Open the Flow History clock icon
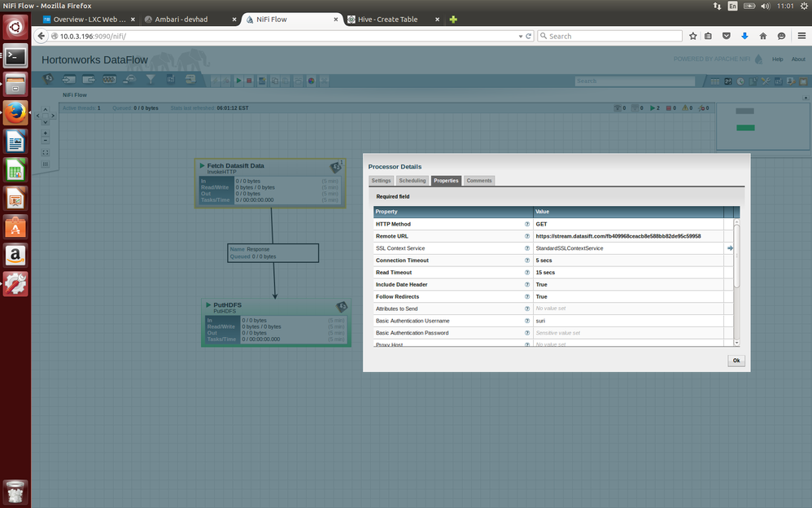This screenshot has width=812, height=508. [740, 81]
